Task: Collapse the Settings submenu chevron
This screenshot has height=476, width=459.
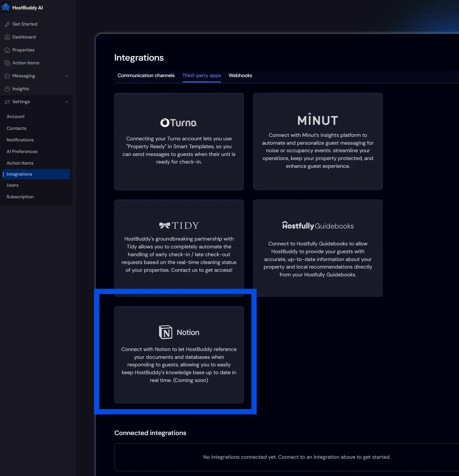Action: (67, 102)
